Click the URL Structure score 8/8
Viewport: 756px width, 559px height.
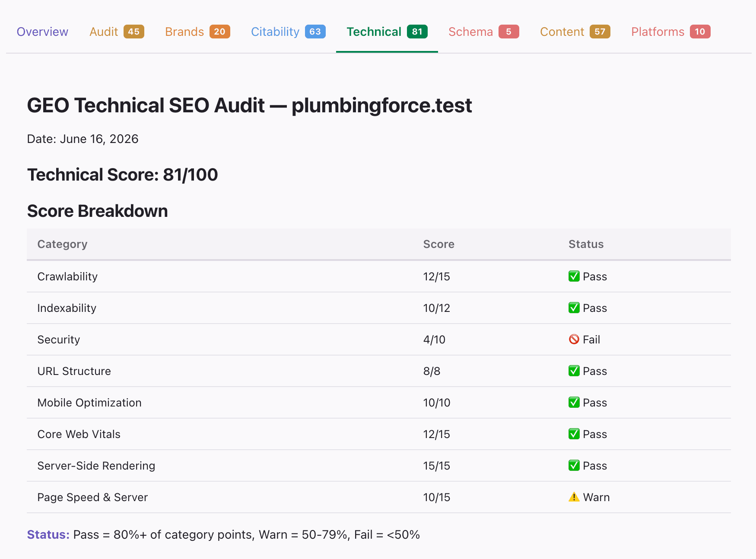pos(432,371)
